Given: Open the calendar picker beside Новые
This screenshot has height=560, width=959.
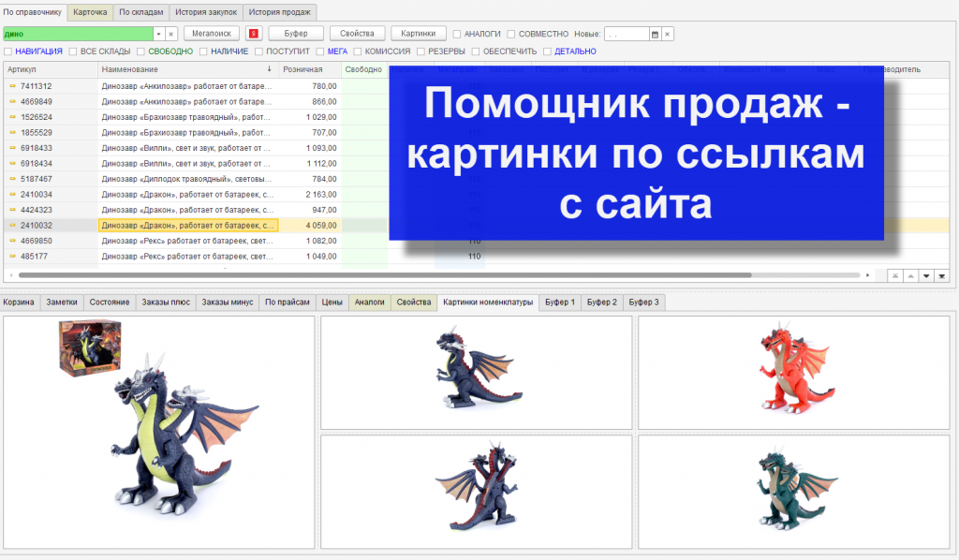Looking at the screenshot, I should [x=655, y=35].
